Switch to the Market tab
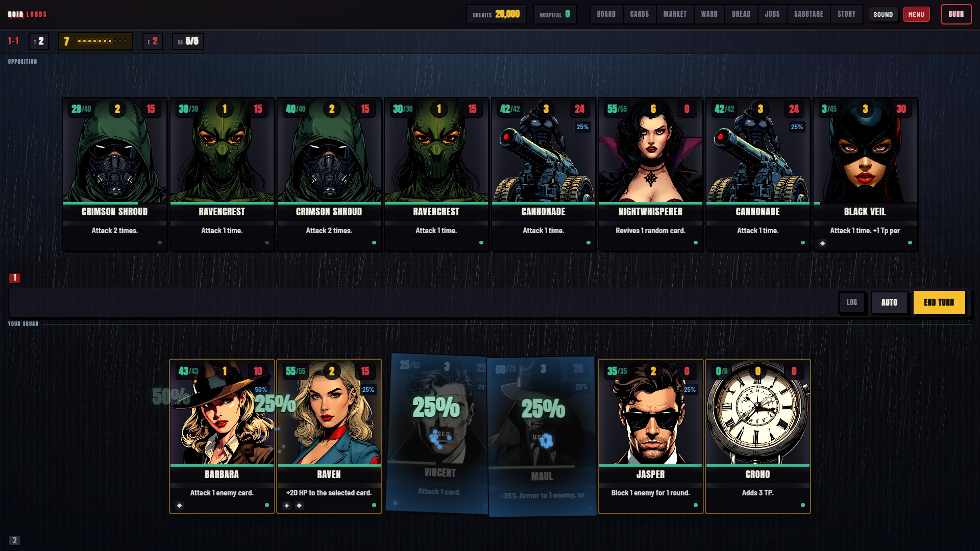Viewport: 980px width, 551px height. pyautogui.click(x=675, y=14)
